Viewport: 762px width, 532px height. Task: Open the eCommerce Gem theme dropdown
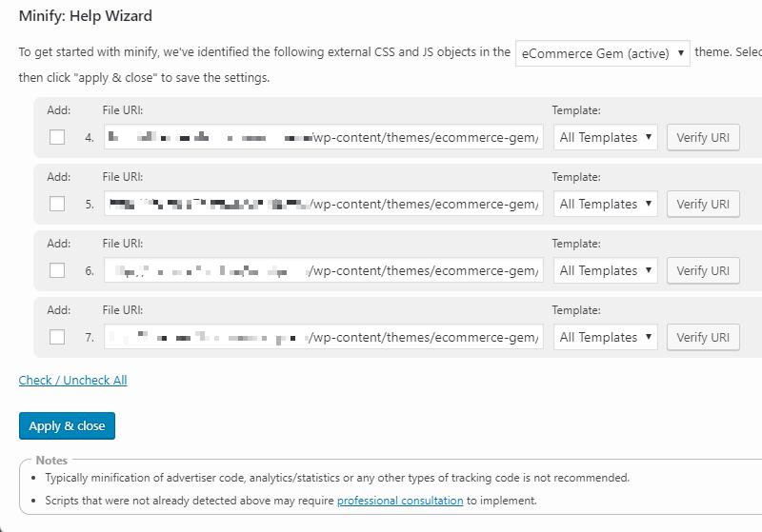602,53
